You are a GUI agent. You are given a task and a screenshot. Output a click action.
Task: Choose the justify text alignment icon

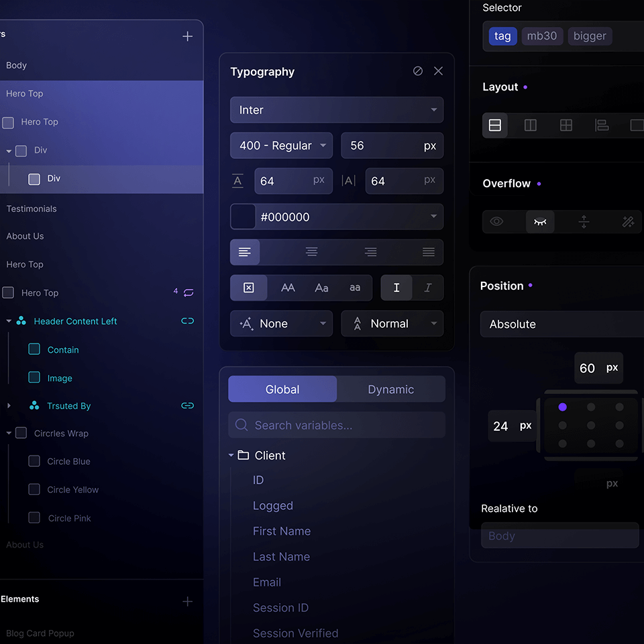tap(429, 252)
